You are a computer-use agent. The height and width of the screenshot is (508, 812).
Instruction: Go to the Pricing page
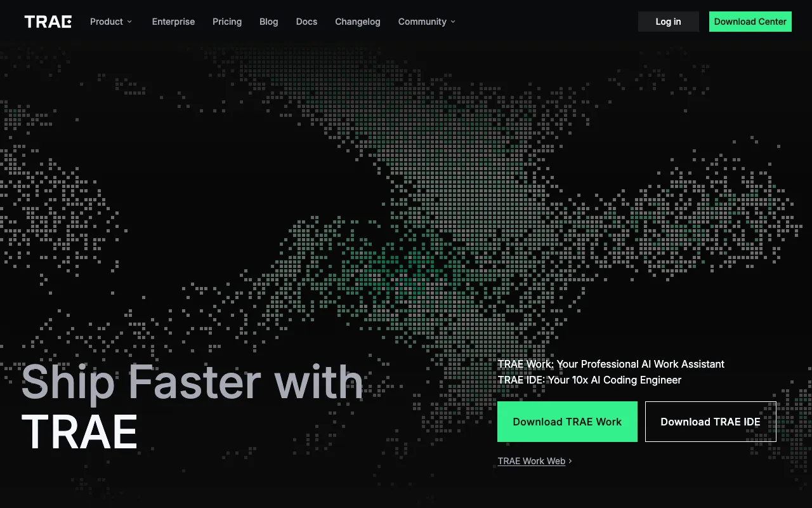(227, 22)
